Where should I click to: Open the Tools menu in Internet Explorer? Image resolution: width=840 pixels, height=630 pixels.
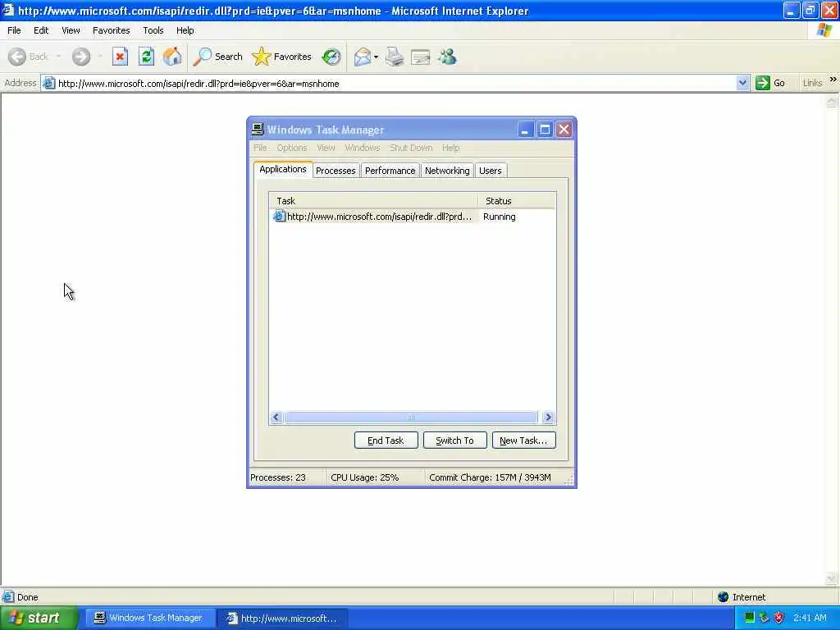(x=153, y=30)
